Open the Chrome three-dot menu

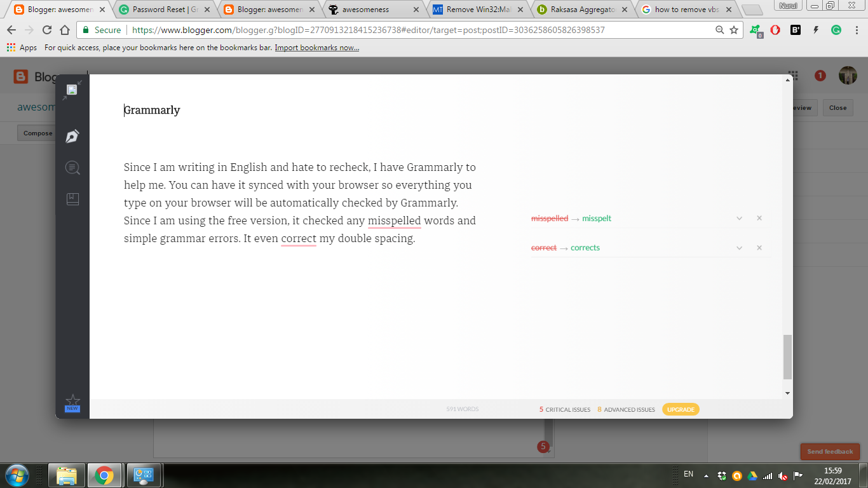[856, 30]
